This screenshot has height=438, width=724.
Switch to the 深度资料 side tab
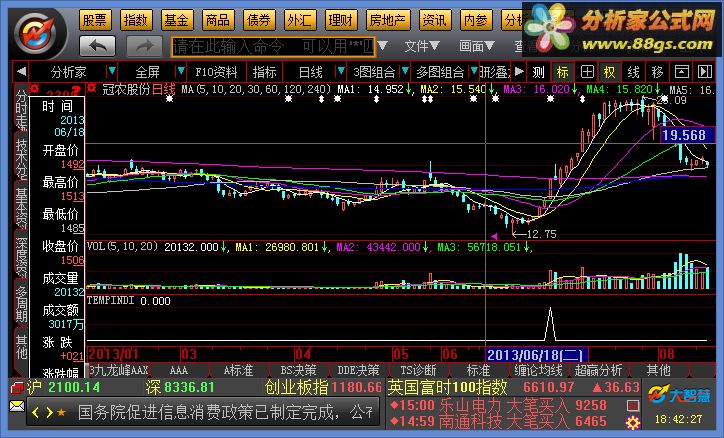[x=21, y=257]
